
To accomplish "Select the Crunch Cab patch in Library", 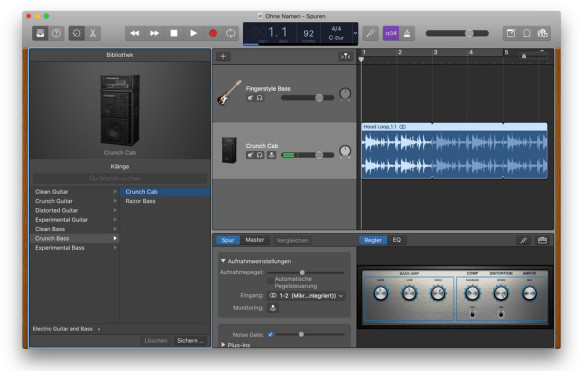I will pyautogui.click(x=165, y=192).
